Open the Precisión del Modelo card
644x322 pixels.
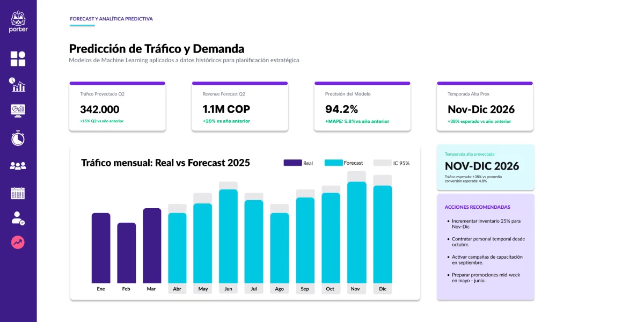click(x=362, y=106)
